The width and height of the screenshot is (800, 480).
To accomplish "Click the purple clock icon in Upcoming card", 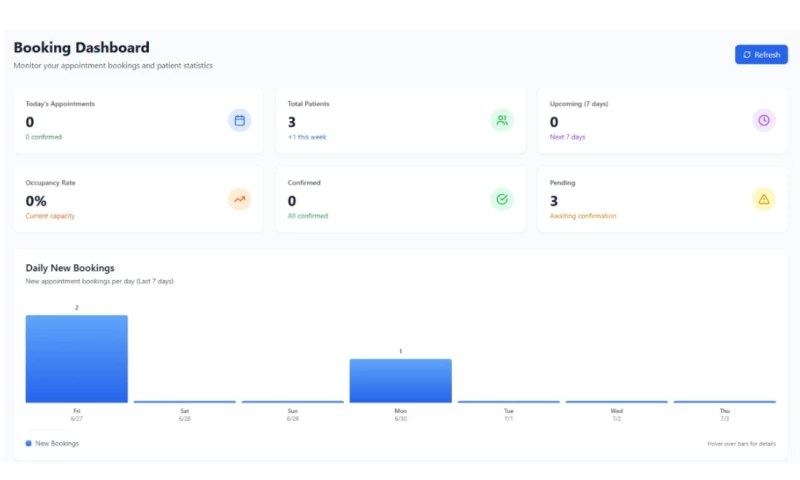I will point(764,121).
